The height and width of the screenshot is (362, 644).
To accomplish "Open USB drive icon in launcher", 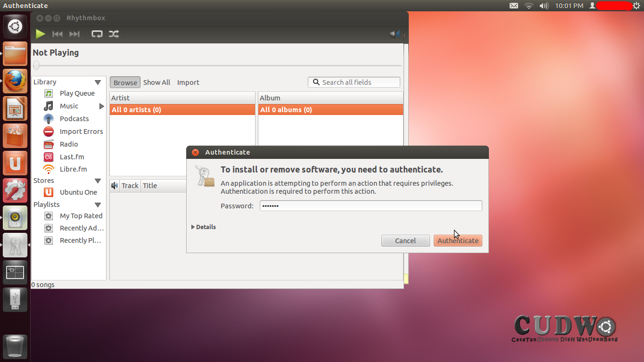I will (15, 300).
